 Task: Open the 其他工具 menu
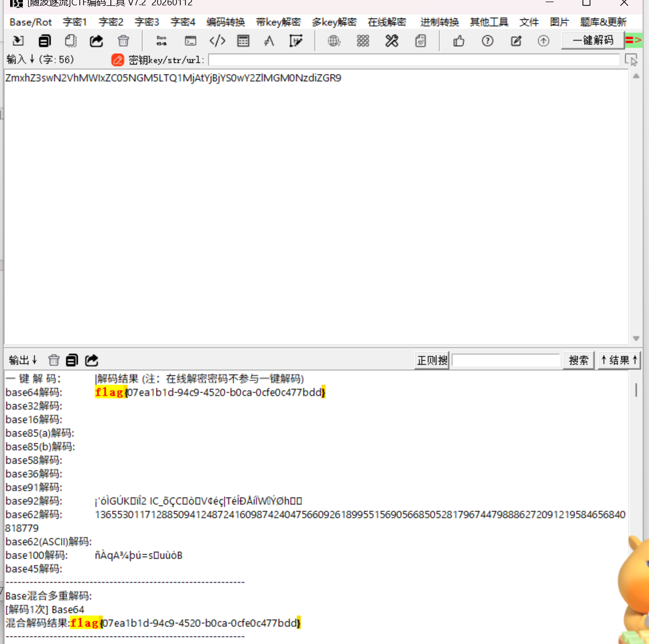tap(489, 22)
